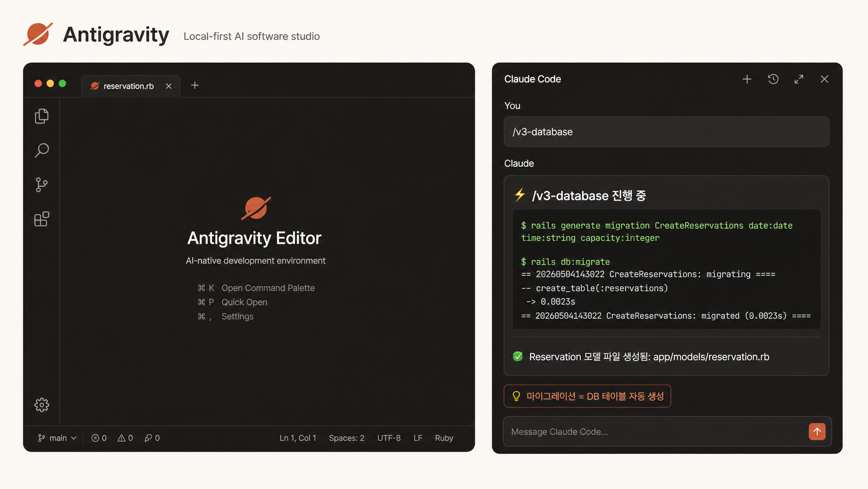Close the Claude Code panel
The height and width of the screenshot is (489, 868).
824,79
